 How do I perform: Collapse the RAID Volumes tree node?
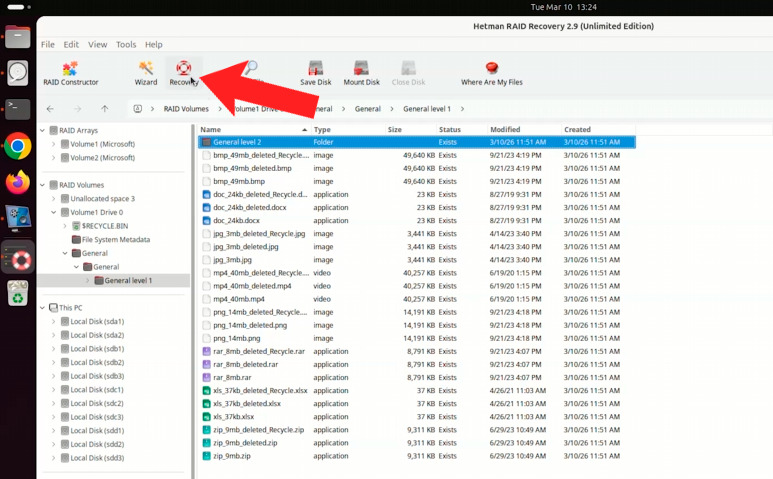coord(42,185)
